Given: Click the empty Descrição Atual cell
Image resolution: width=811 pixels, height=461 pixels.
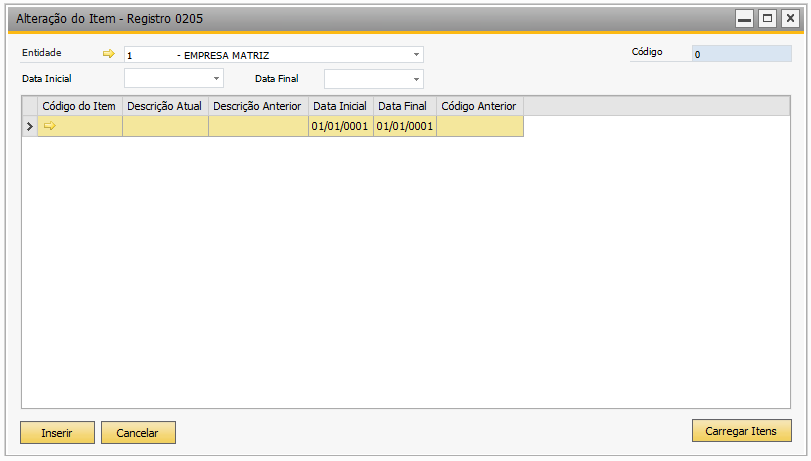Looking at the screenshot, I should pos(165,126).
